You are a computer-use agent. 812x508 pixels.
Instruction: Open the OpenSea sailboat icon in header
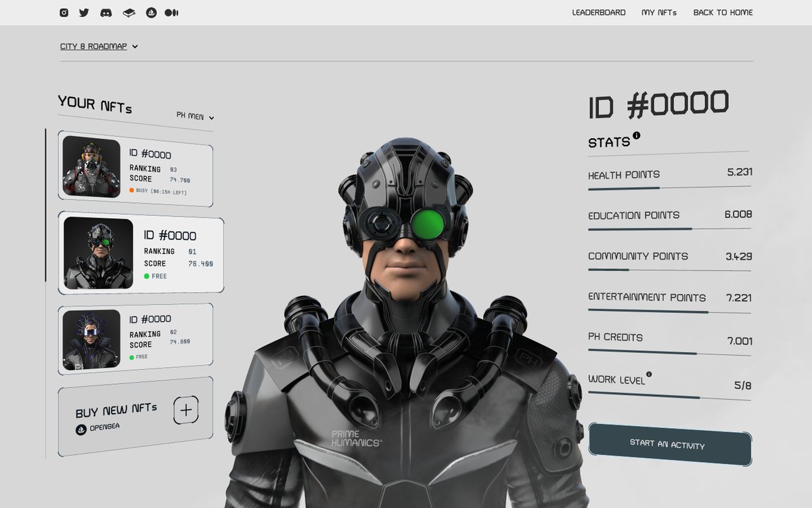click(151, 12)
